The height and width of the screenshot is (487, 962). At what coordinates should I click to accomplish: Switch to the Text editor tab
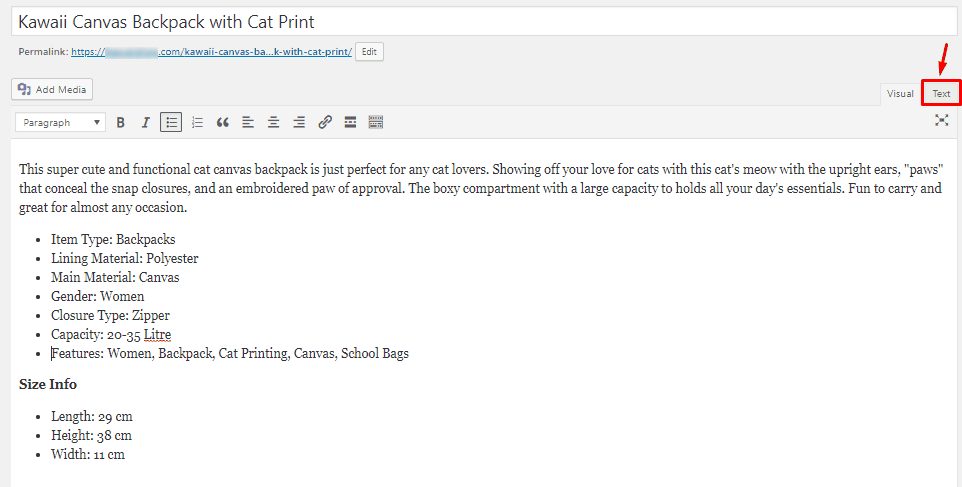click(x=941, y=94)
